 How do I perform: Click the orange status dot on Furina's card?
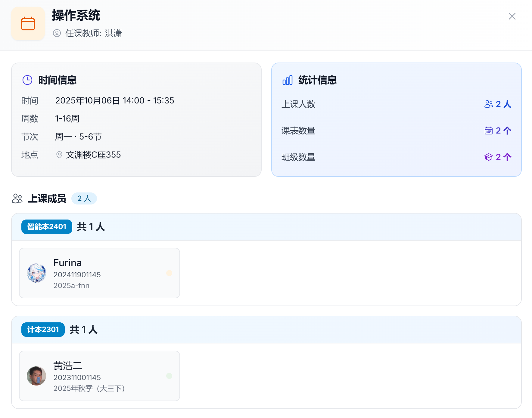click(169, 273)
